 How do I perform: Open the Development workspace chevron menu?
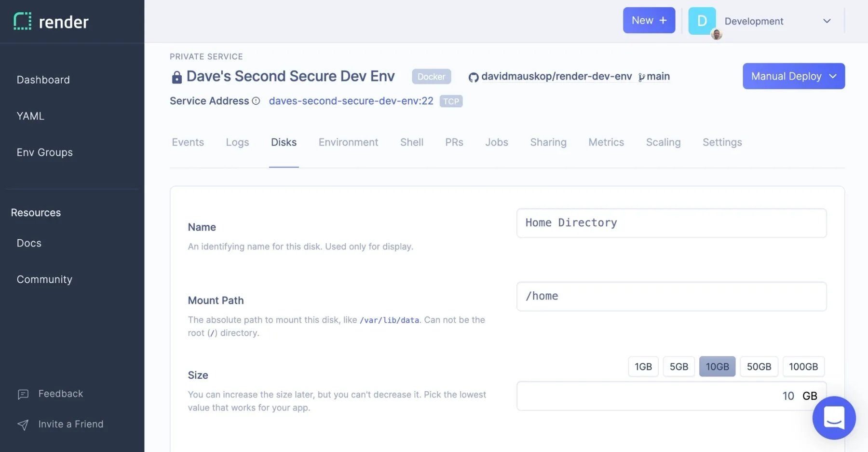click(827, 21)
